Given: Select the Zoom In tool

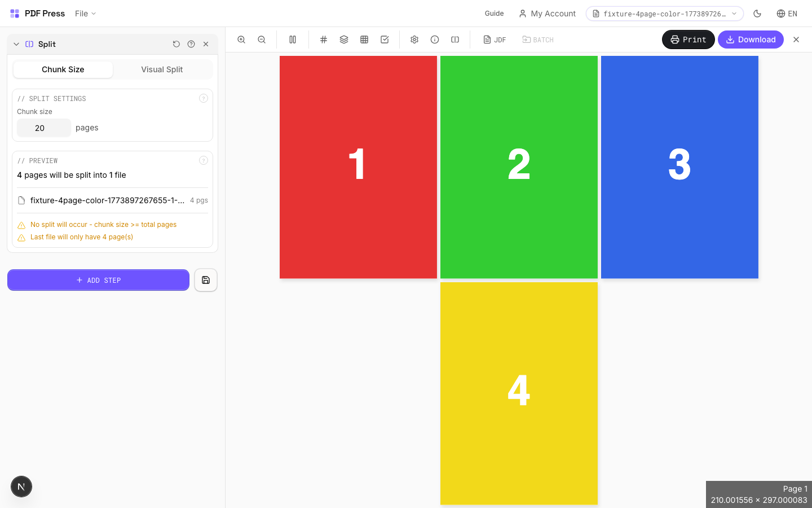Looking at the screenshot, I should click(x=241, y=40).
